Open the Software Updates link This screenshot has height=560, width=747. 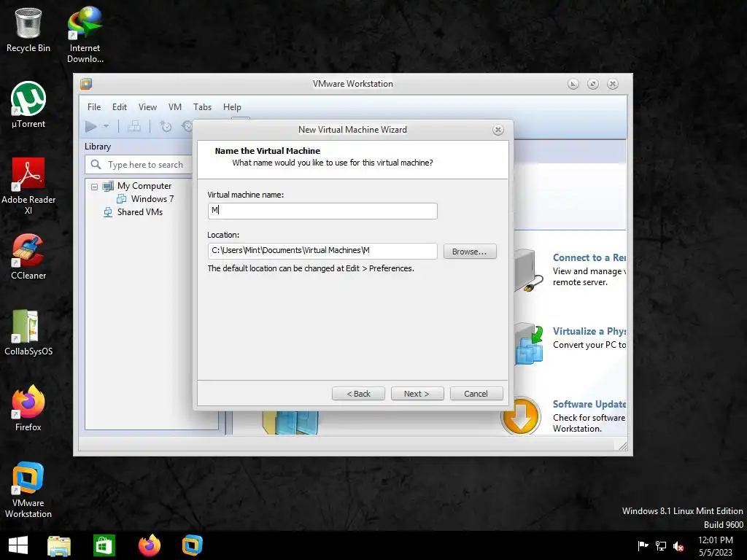tap(589, 404)
